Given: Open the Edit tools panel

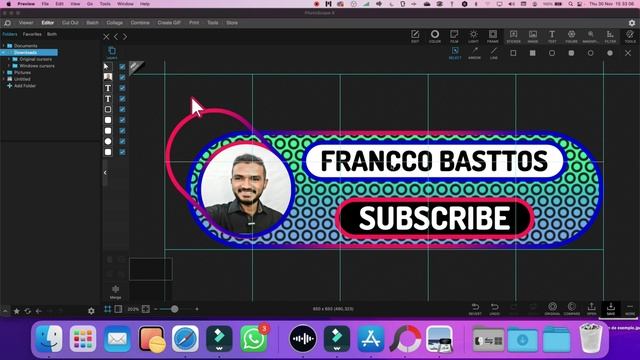Looking at the screenshot, I should pos(415,36).
